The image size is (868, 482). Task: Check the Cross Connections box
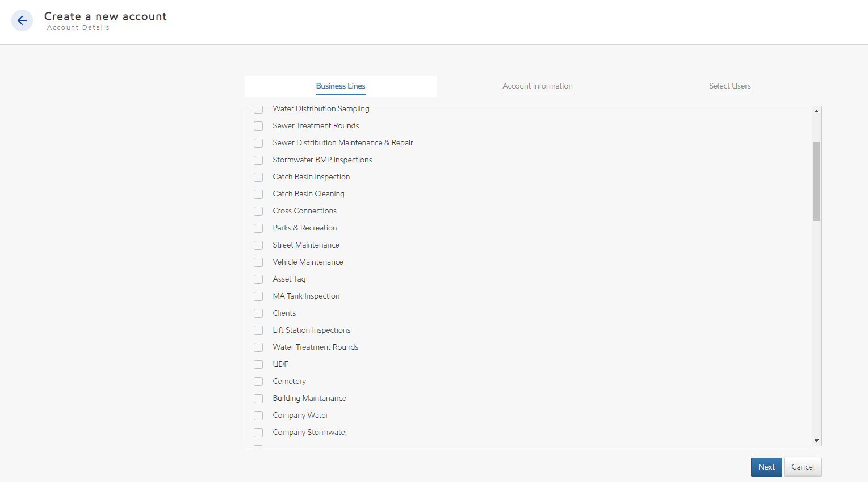point(258,211)
